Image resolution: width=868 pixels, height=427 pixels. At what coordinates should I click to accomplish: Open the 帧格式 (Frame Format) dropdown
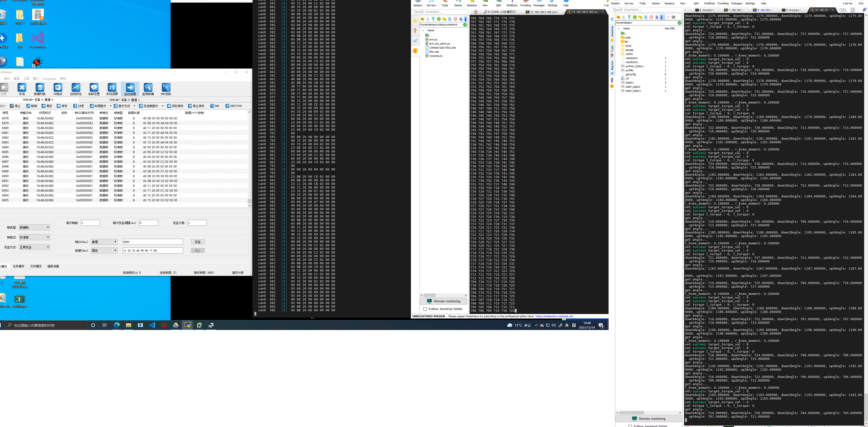pos(33,237)
